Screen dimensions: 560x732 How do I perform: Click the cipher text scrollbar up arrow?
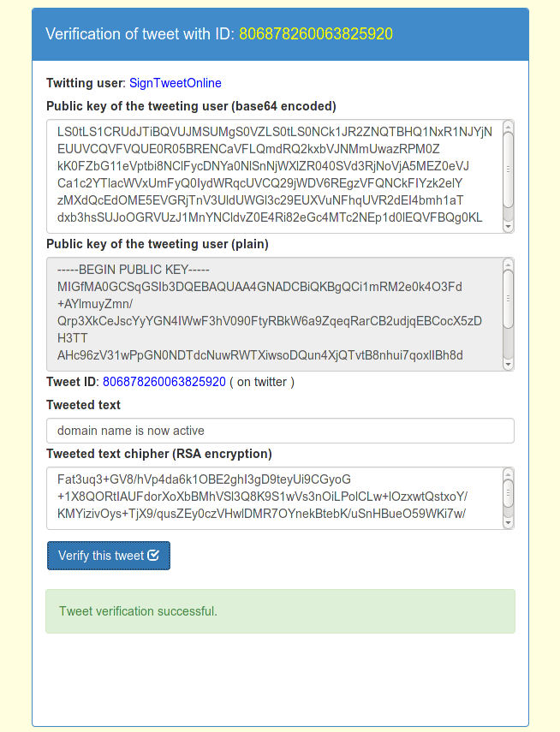click(x=508, y=473)
